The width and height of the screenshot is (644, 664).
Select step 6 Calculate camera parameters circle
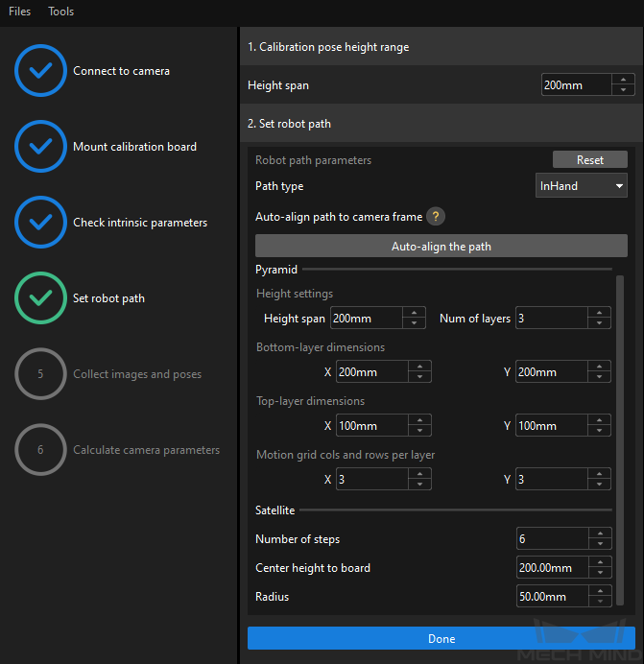40,450
